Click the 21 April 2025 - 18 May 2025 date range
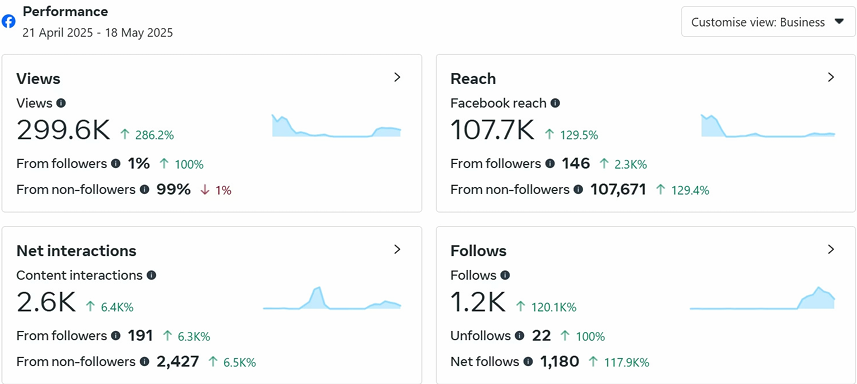Image resolution: width=857 pixels, height=384 pixels. (98, 33)
